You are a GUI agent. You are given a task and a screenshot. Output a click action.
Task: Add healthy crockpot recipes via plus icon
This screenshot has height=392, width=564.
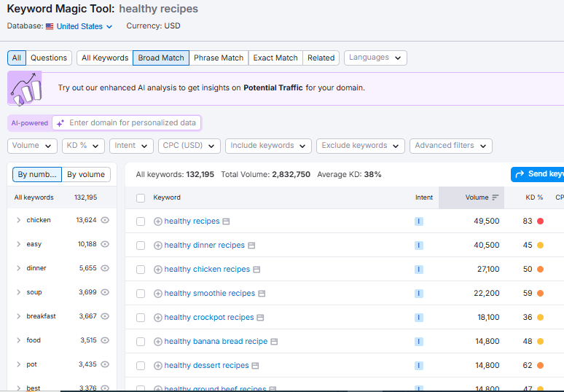[x=157, y=318]
